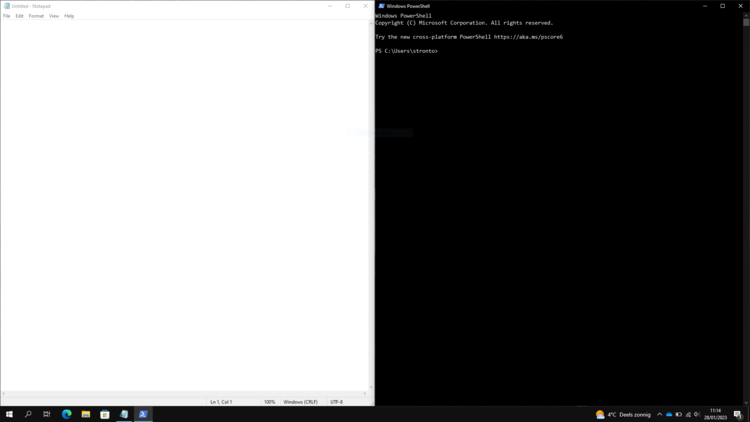The width and height of the screenshot is (750, 422).
Task: Switch to Notepad via its taskbar icon
Action: coord(124,414)
